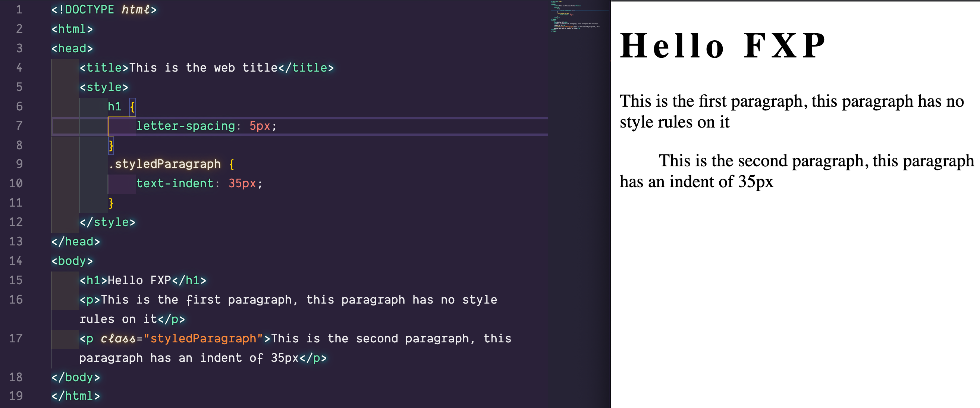Click the text-indent property name
Viewport: 980px width, 408px height.
(175, 183)
